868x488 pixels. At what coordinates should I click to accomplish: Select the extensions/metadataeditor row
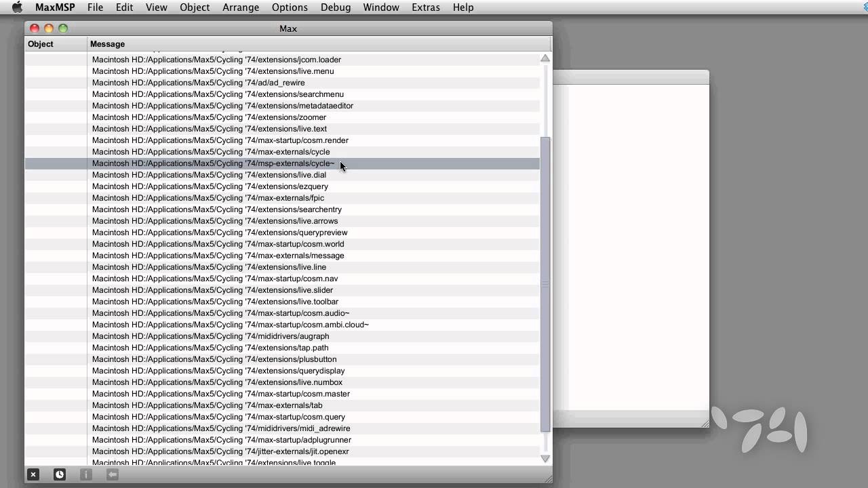point(282,106)
